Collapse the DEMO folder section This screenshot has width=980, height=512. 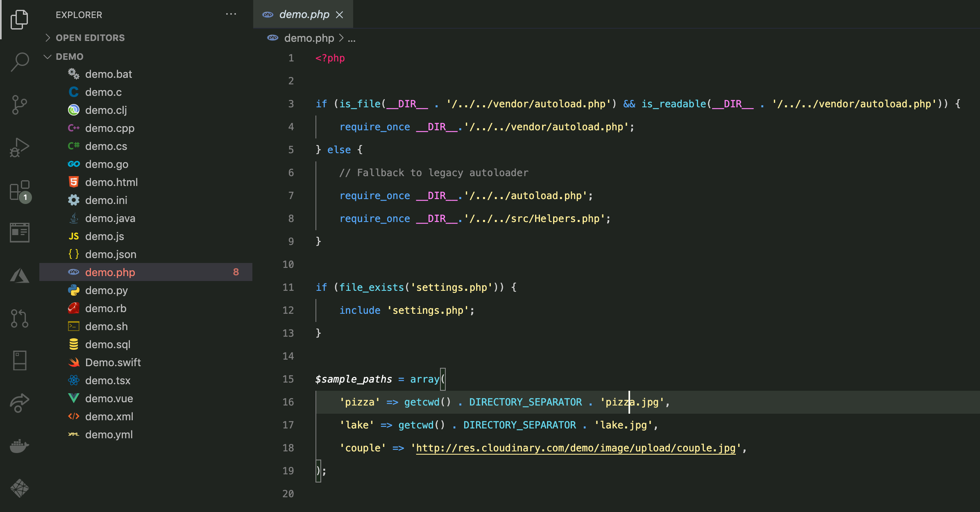[48, 57]
